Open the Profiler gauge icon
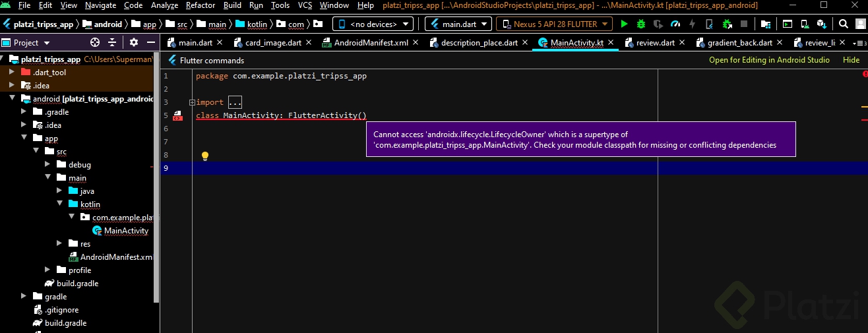Image resolution: width=868 pixels, height=333 pixels. (x=675, y=24)
